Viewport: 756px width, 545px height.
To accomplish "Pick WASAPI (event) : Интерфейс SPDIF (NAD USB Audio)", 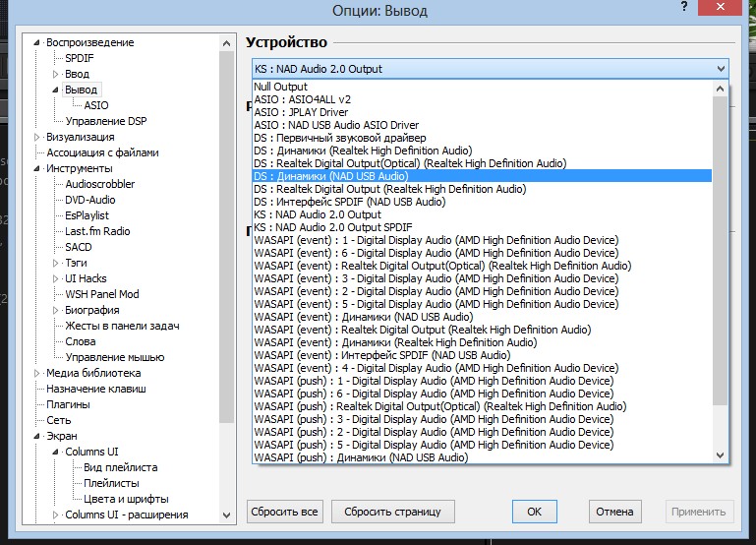I will [x=482, y=355].
